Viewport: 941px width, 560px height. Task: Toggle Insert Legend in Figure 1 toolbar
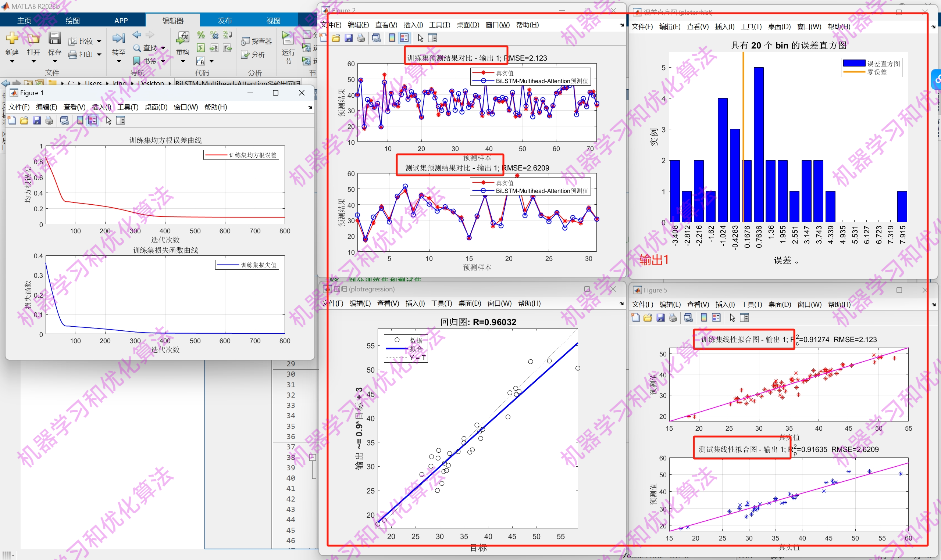pyautogui.click(x=93, y=121)
